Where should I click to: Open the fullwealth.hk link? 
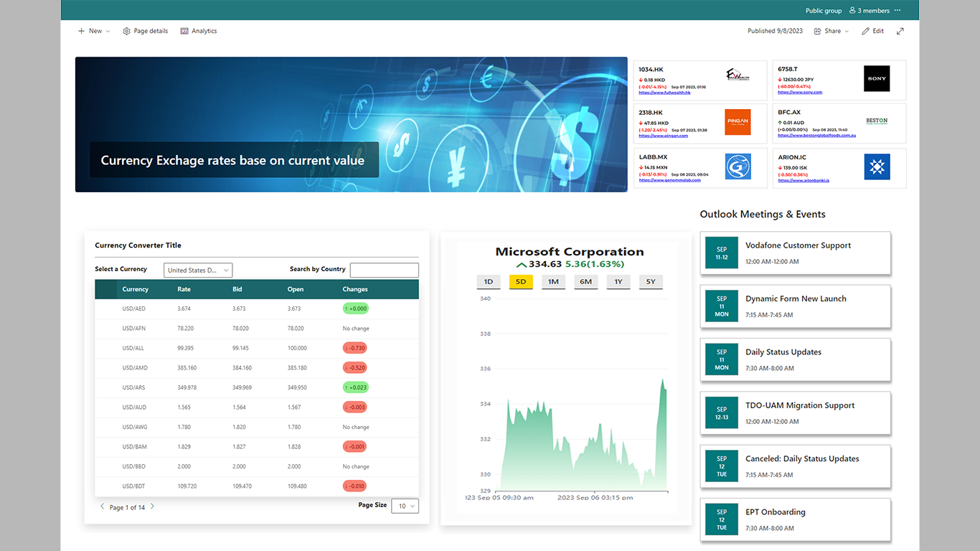point(664,92)
